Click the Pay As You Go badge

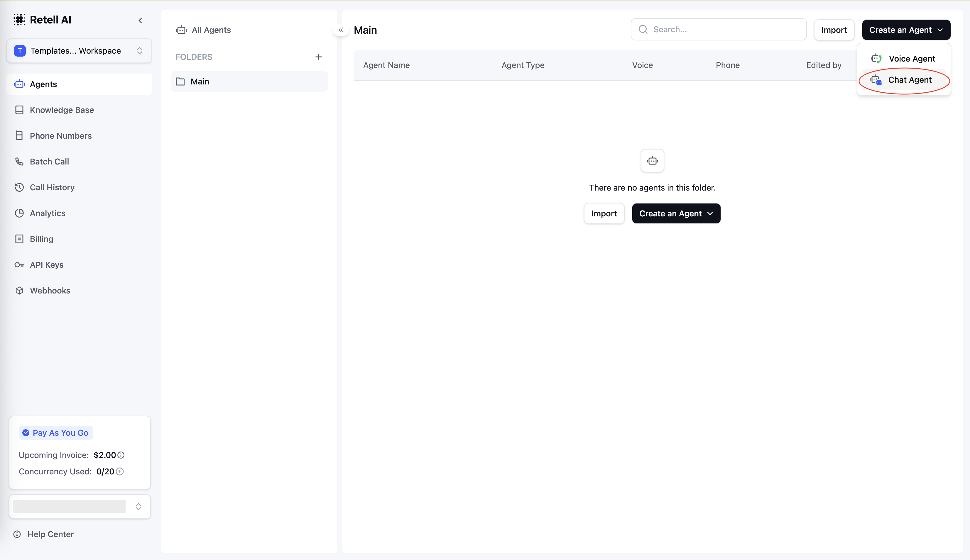click(x=56, y=433)
